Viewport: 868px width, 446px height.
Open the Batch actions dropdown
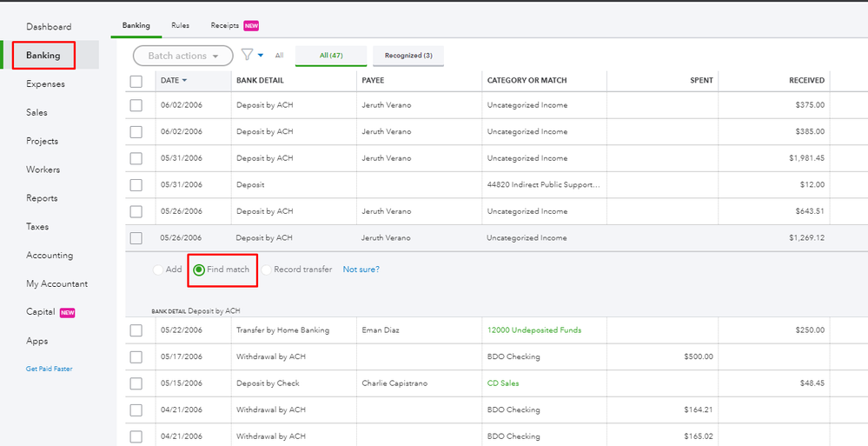[182, 56]
